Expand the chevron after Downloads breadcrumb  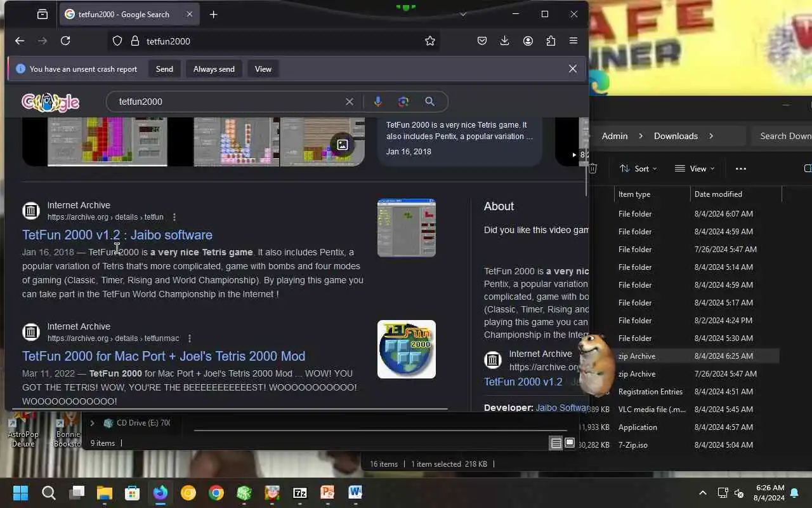711,136
